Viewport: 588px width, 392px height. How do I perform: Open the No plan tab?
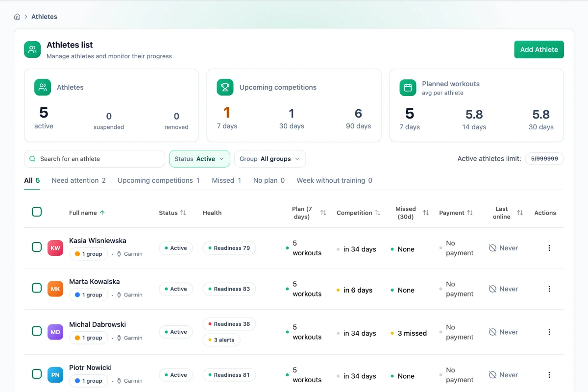coord(269,180)
